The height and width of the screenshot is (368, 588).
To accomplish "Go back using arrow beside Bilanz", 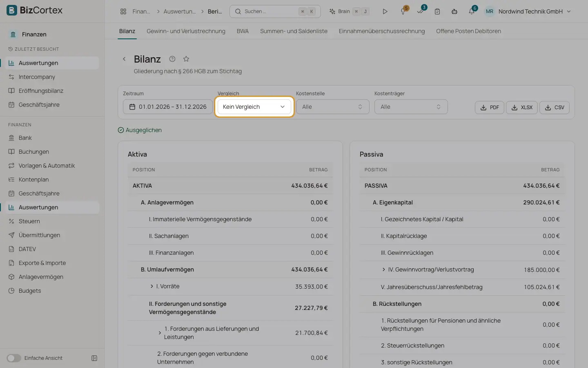I will click(x=124, y=59).
